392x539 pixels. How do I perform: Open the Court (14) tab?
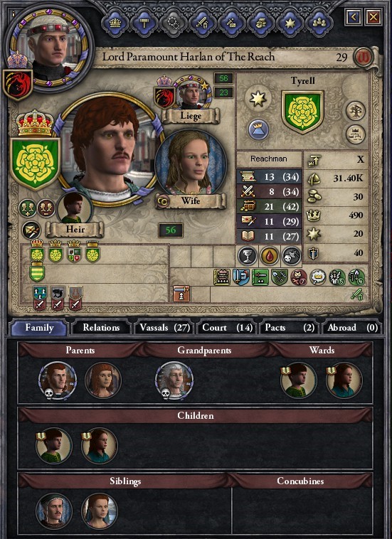point(227,328)
